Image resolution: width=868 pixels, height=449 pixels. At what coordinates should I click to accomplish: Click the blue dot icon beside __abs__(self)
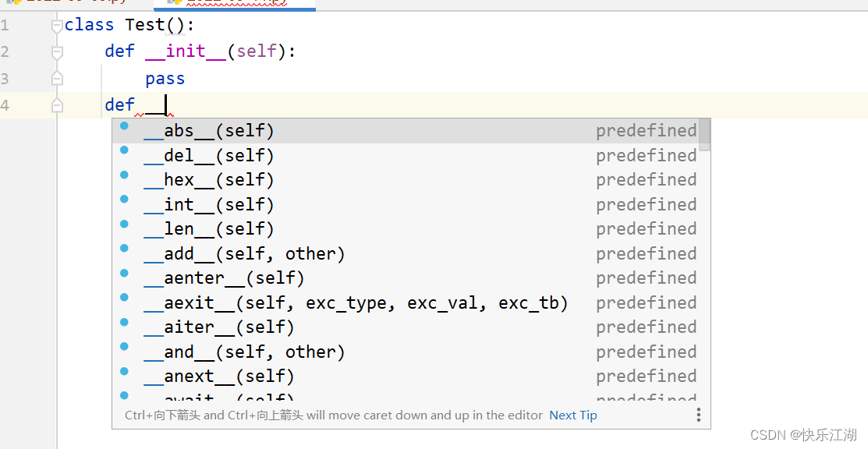pos(124,126)
